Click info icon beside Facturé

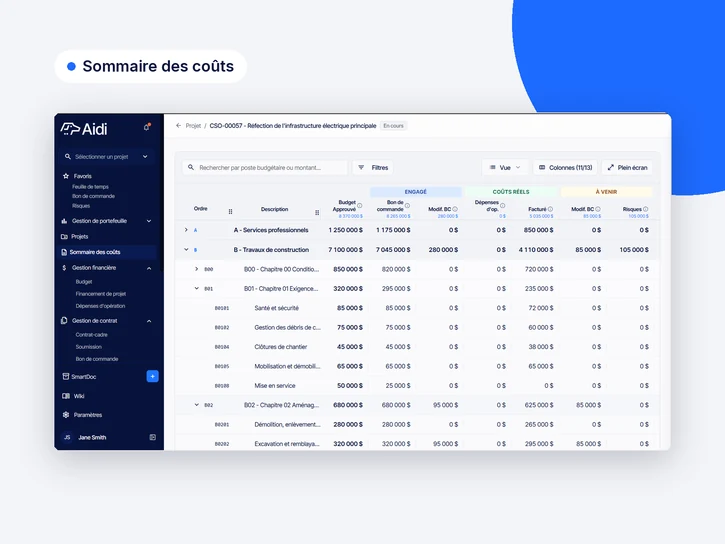[550, 209]
